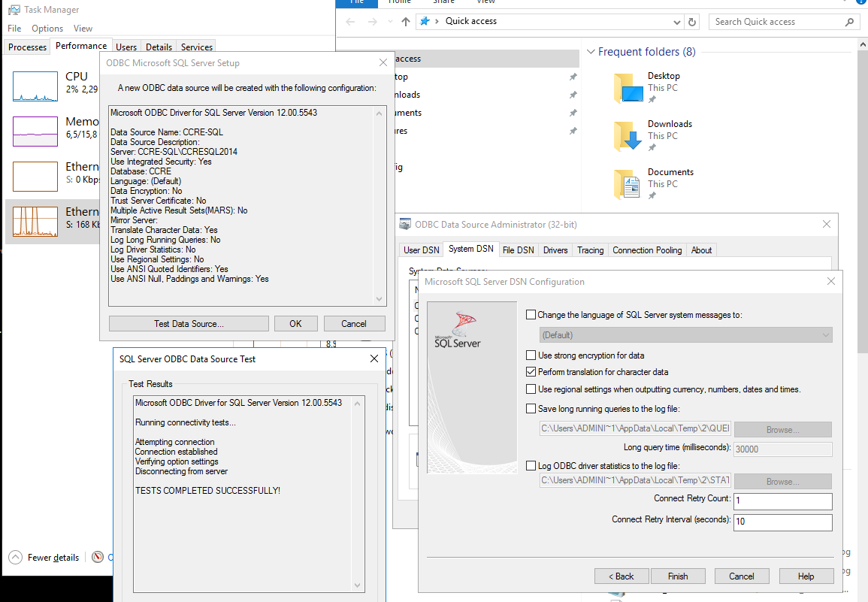Click Finish in DSN Configuration wizard

pyautogui.click(x=678, y=576)
